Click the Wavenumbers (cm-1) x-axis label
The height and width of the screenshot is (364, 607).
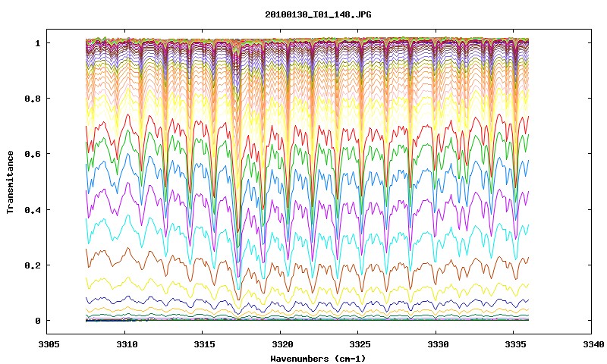click(318, 358)
